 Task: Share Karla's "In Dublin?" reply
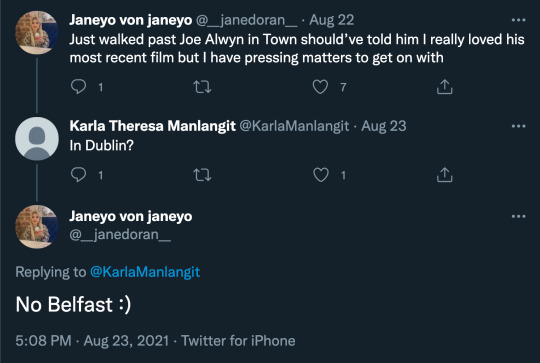[445, 175]
